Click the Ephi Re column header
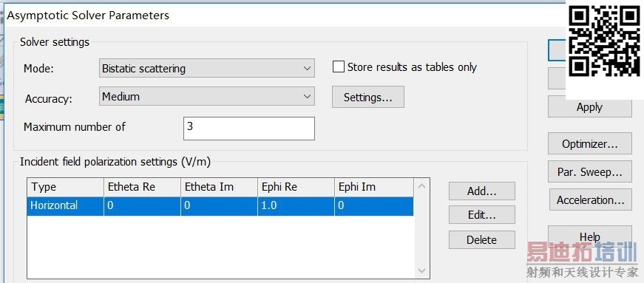The height and width of the screenshot is (283, 644). pos(296,187)
